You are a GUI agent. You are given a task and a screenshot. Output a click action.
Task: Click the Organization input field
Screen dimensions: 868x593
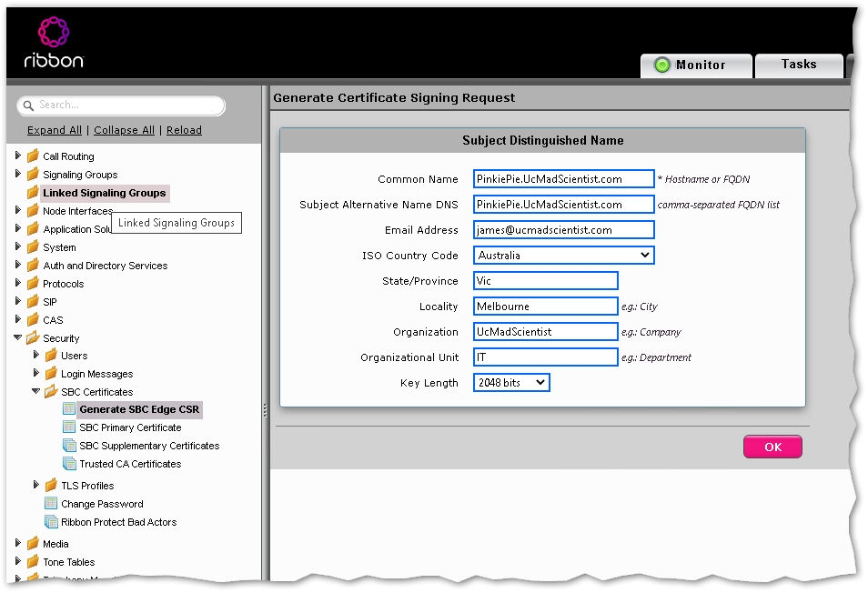[545, 331]
